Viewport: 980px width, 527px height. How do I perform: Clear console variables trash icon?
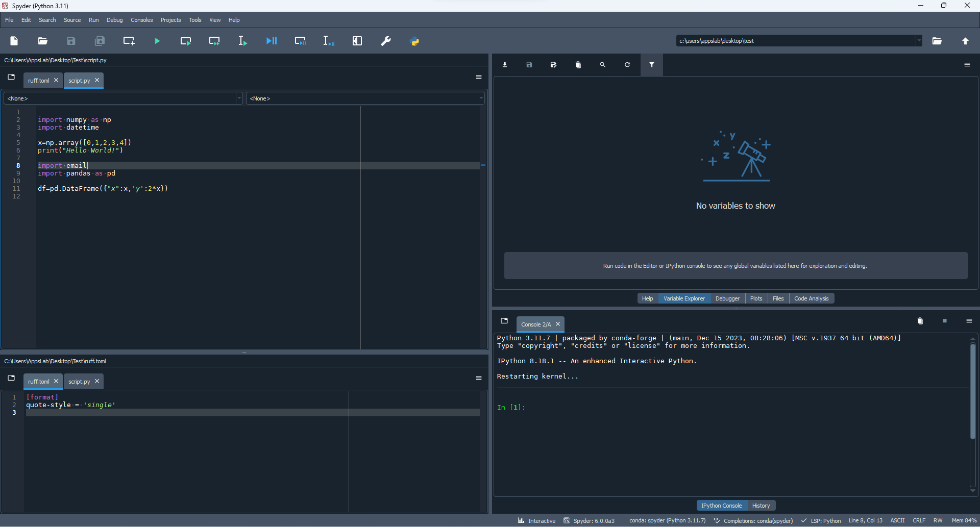coord(920,321)
